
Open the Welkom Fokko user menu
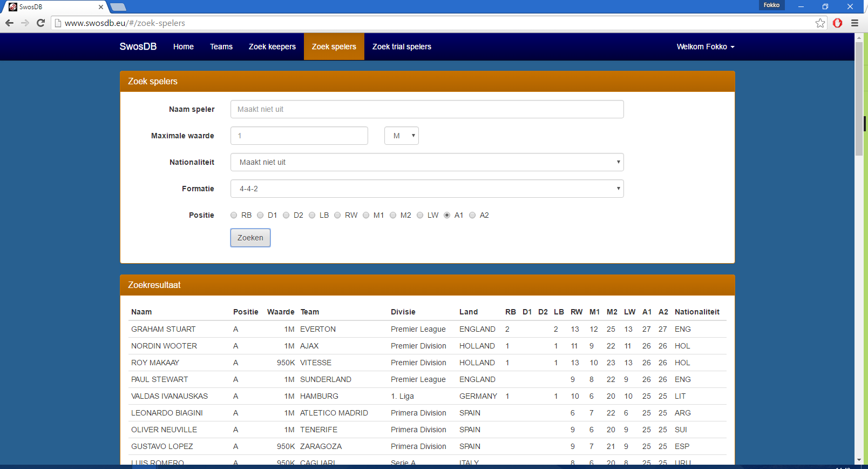click(x=705, y=46)
